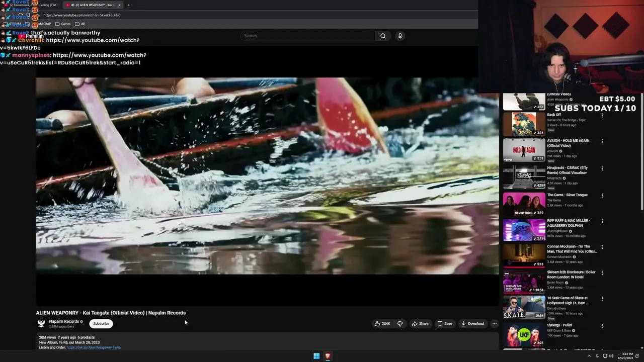Download the video

click(472, 324)
